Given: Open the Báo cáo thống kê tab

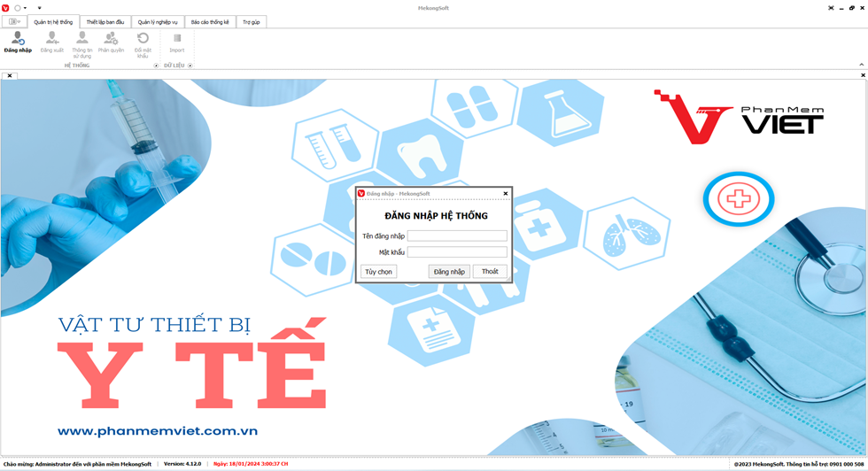Looking at the screenshot, I should pyautogui.click(x=210, y=22).
